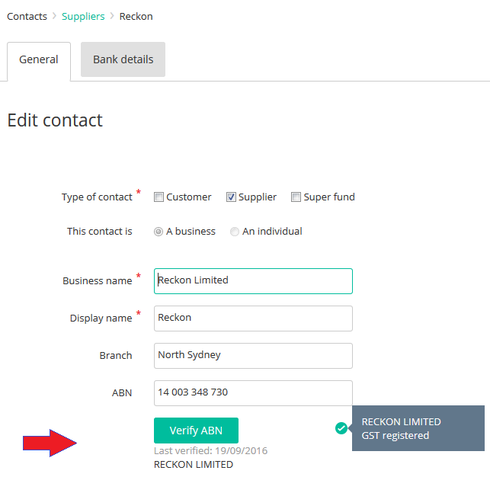Enable the Customer checkbox

[x=159, y=197]
